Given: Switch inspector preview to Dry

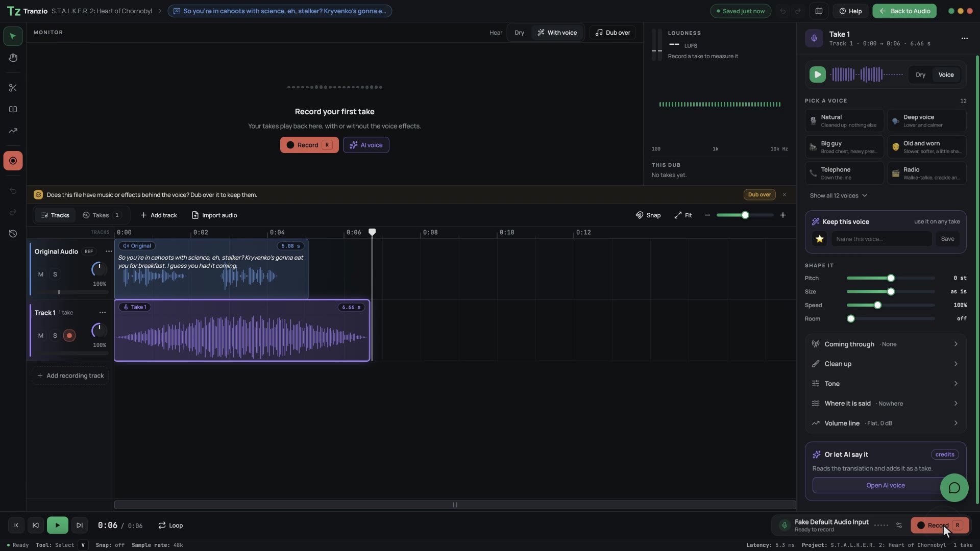Looking at the screenshot, I should coord(920,74).
